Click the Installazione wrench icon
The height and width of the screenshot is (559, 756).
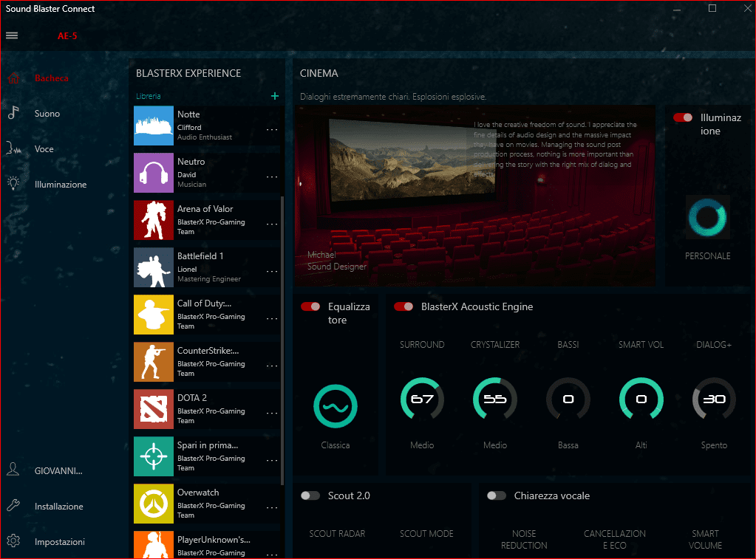pyautogui.click(x=13, y=506)
